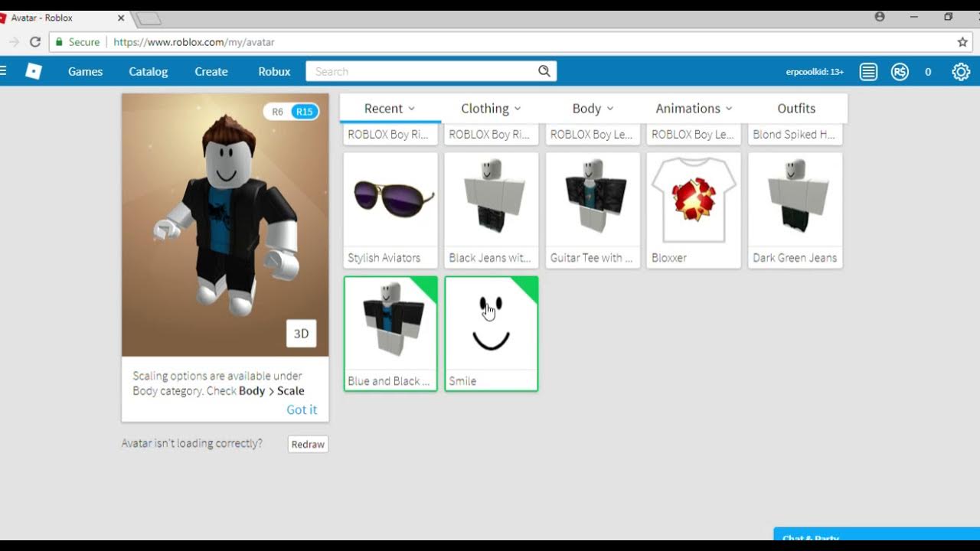This screenshot has width=980, height=551.
Task: Click the Robux balance 0
Action: click(x=928, y=71)
